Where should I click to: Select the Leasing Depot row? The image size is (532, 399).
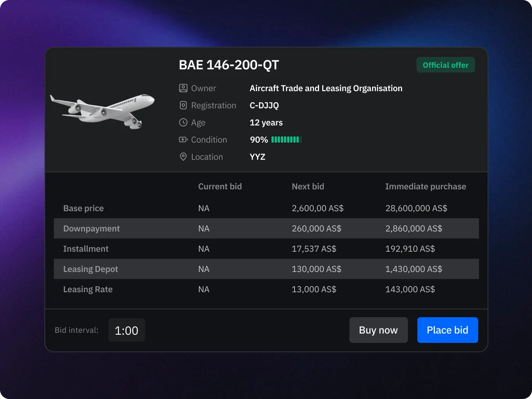point(90,269)
